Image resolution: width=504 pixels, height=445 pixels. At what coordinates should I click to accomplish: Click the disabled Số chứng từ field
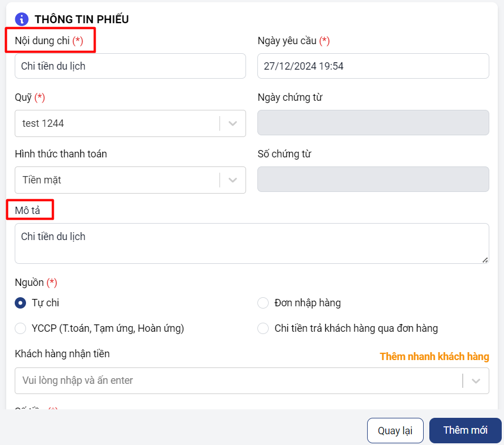point(373,179)
